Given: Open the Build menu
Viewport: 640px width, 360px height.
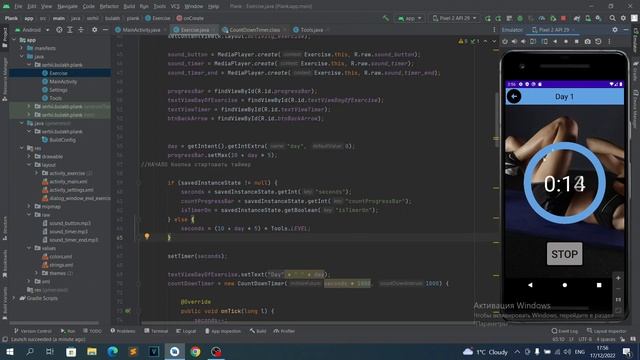Looking at the screenshot, I should click(129, 7).
